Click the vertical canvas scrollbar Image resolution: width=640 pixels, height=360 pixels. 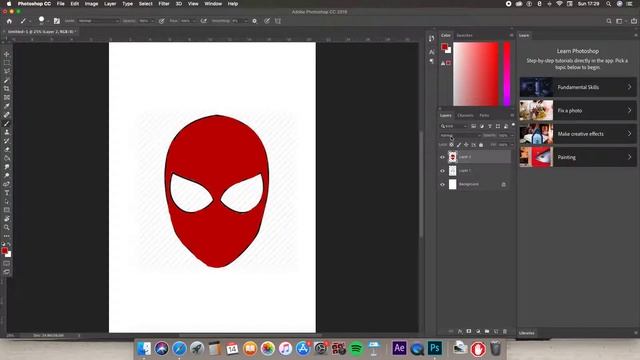tap(421, 184)
